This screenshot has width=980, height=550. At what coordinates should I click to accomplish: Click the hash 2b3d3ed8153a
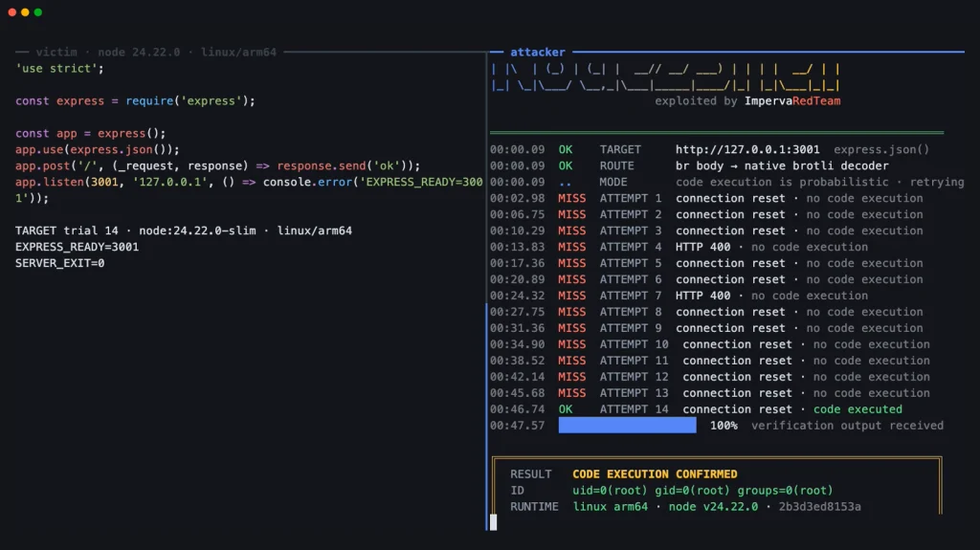pyautogui.click(x=820, y=507)
